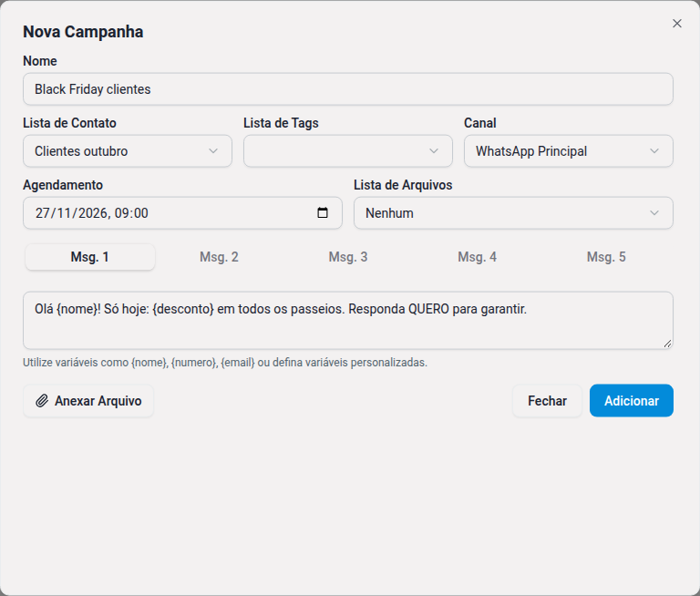Click the Lista de Contato label
Screen dimensions: 700x596
coord(69,123)
